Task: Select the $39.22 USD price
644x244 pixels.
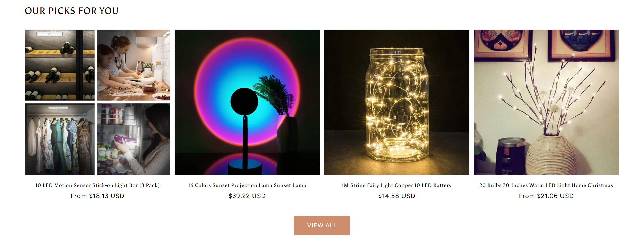Action: point(247,196)
